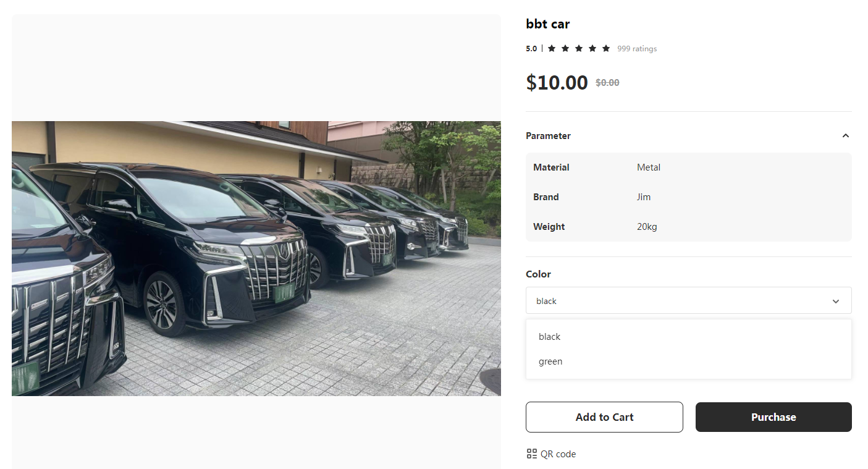The image size is (868, 469).
Task: Click the Brand Jim parameter row
Action: point(688,197)
